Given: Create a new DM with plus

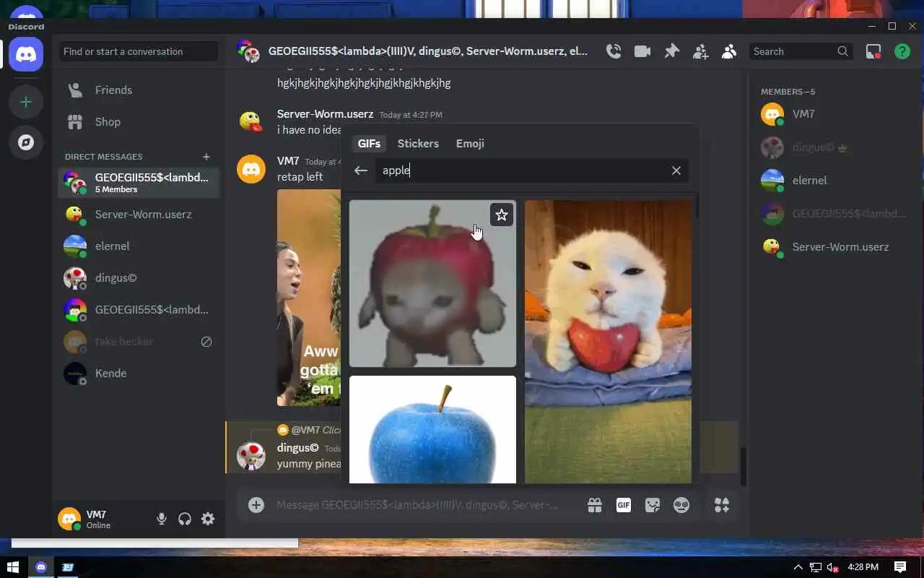Looking at the screenshot, I should coord(206,157).
